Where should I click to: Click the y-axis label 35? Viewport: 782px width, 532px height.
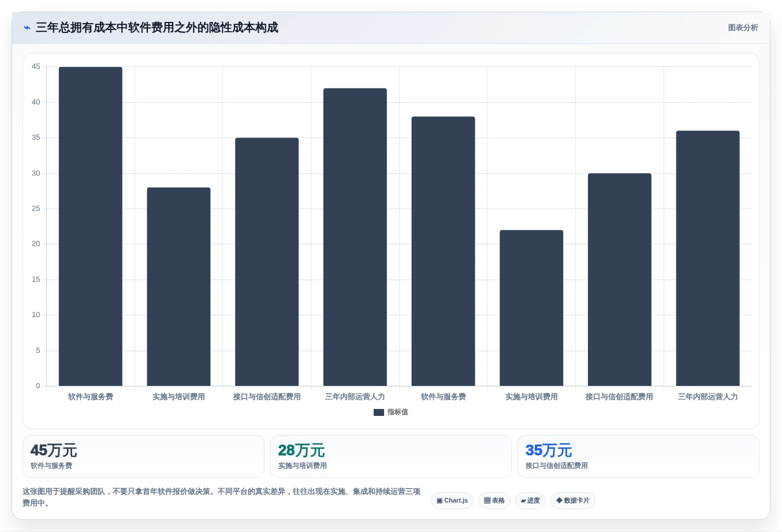click(36, 137)
